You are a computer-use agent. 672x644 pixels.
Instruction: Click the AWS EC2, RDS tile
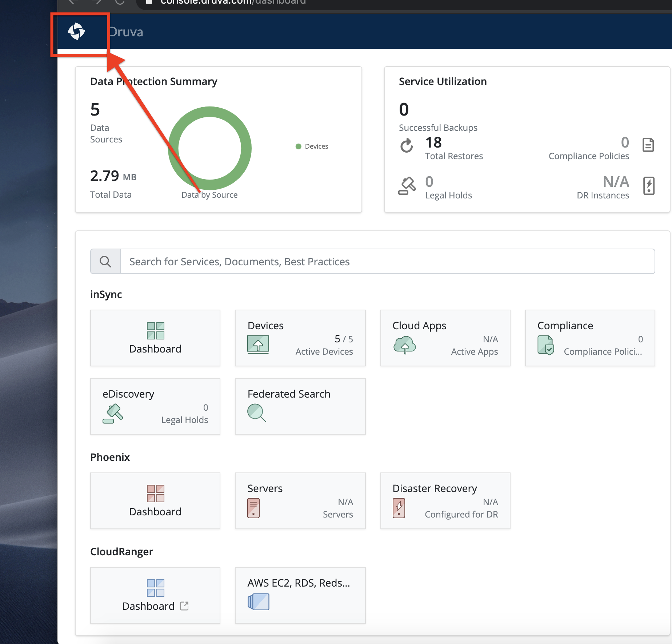[300, 595]
